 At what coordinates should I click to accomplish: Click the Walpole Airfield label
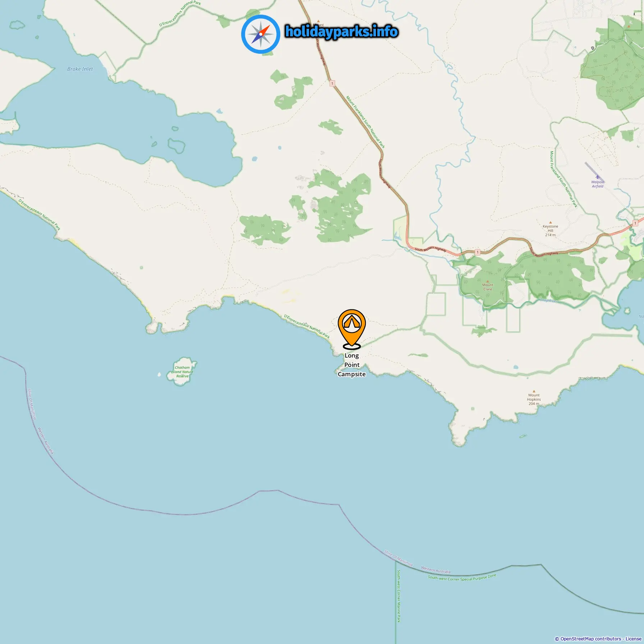pyautogui.click(x=598, y=184)
